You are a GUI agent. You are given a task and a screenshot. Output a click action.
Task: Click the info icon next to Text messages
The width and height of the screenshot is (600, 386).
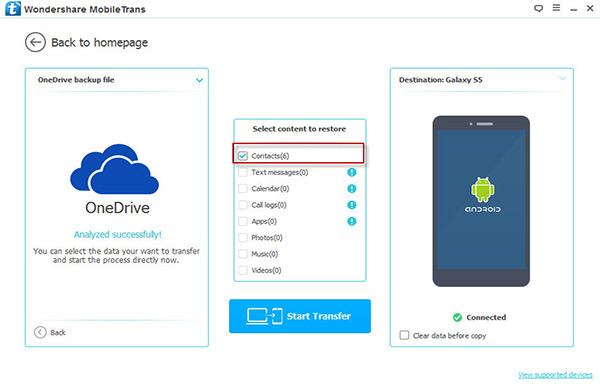click(352, 172)
